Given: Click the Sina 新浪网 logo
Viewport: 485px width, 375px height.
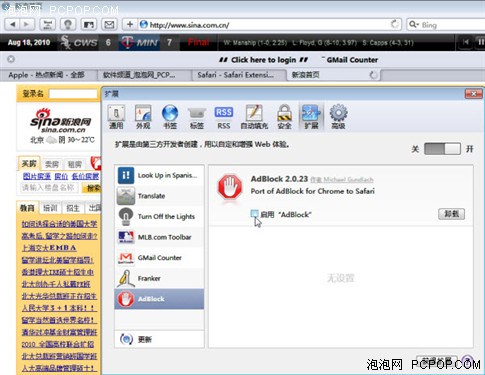Looking at the screenshot, I should click(61, 120).
